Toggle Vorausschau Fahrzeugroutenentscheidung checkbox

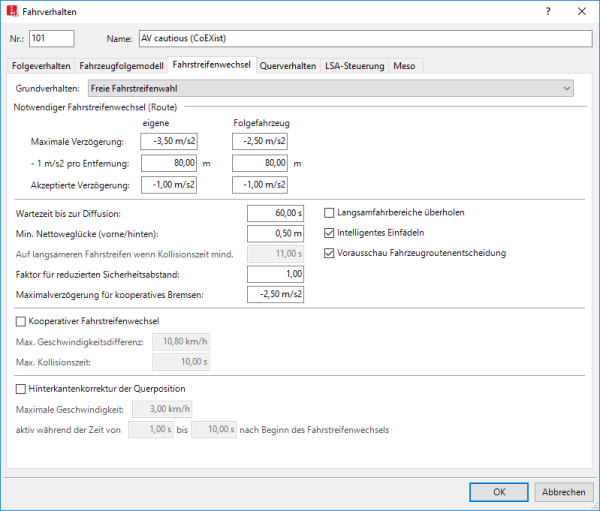click(x=331, y=253)
